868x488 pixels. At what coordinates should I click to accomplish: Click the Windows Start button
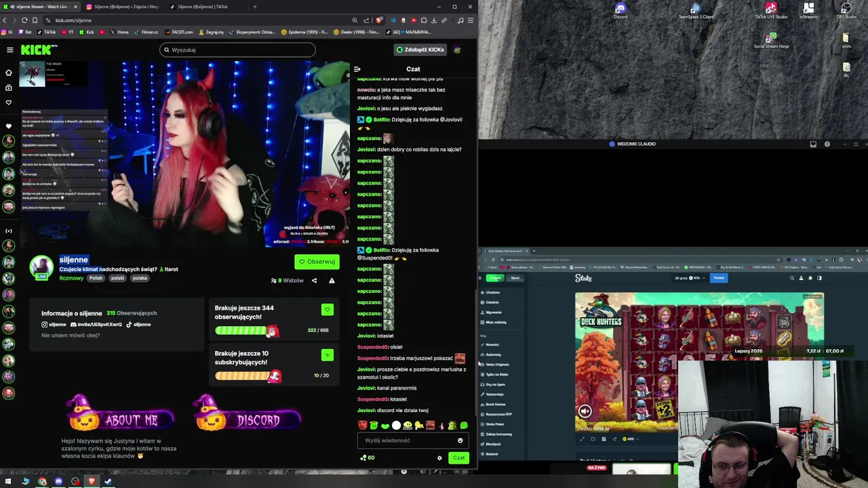(8, 482)
